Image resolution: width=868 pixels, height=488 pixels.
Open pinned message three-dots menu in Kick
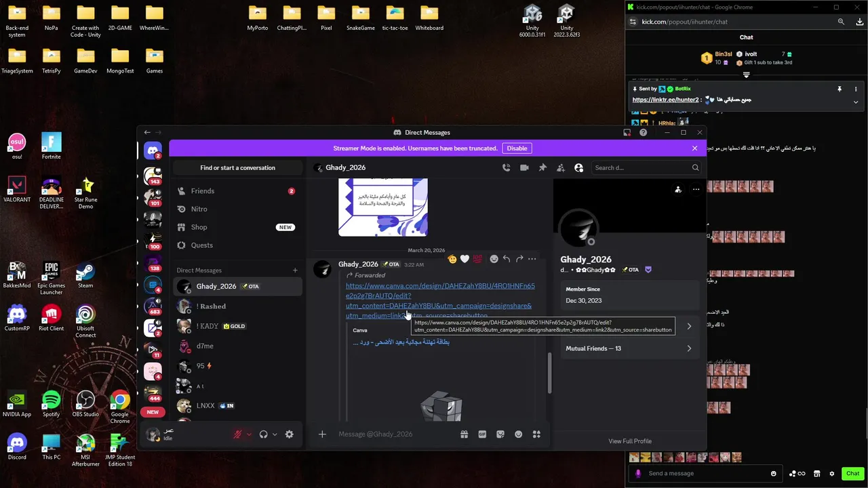click(856, 89)
